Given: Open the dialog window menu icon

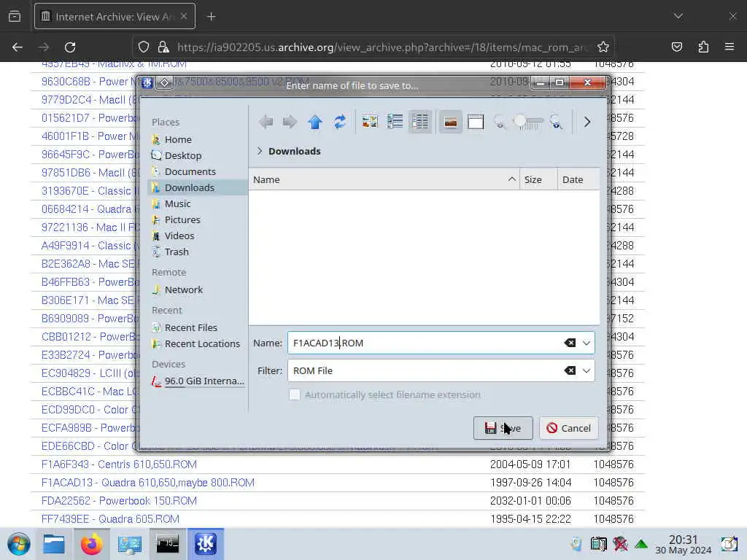Looking at the screenshot, I should pyautogui.click(x=147, y=83).
